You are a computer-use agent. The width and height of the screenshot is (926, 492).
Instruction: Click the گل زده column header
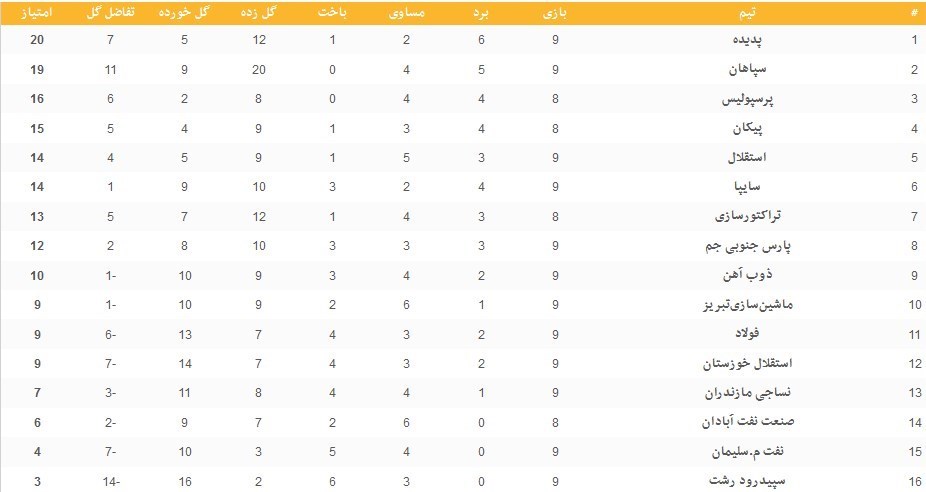[x=258, y=12]
